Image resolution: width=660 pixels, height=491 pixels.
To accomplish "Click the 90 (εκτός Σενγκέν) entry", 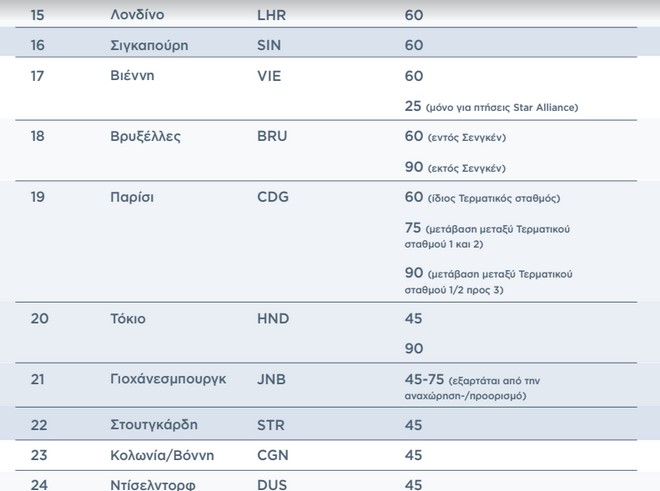I will tap(455, 167).
